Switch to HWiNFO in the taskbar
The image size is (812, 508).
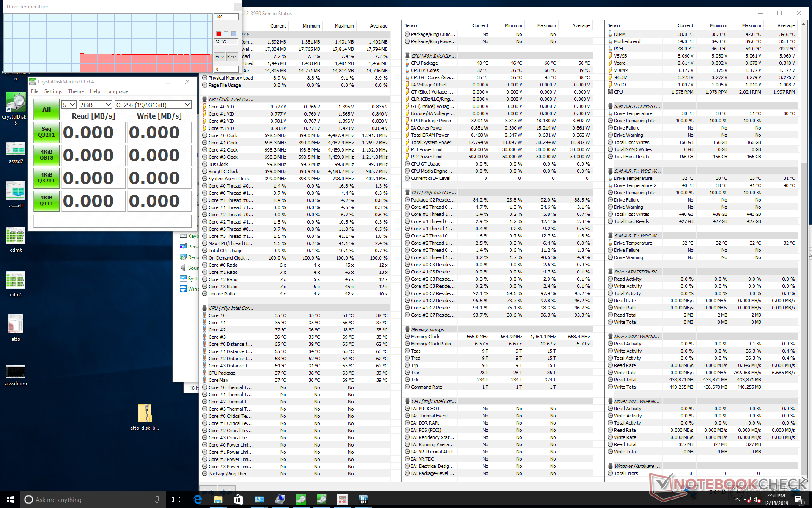click(x=363, y=500)
